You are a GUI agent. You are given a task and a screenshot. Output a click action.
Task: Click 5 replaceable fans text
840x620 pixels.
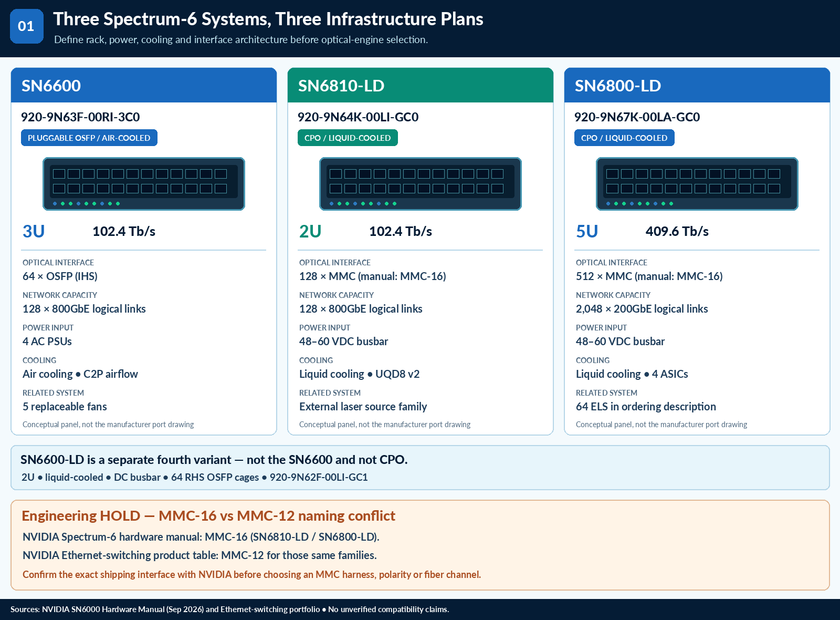click(65, 407)
